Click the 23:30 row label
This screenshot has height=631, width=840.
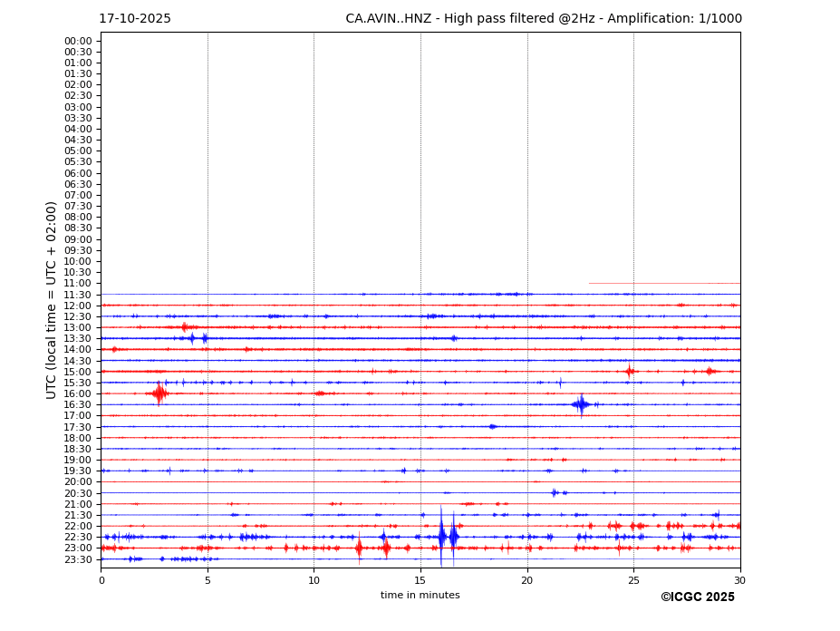click(78, 559)
